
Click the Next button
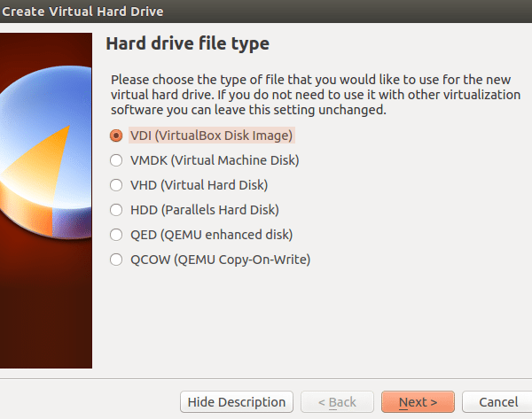pyautogui.click(x=418, y=402)
